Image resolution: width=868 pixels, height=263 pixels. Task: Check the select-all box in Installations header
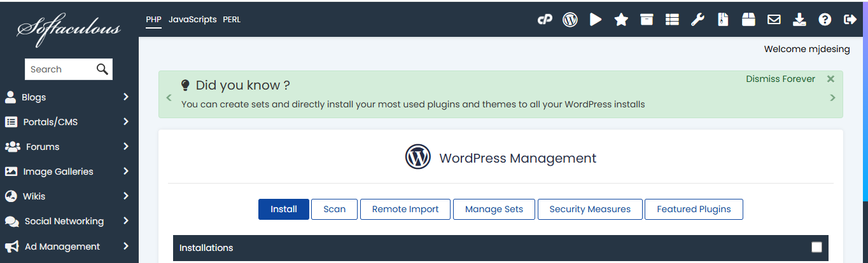pos(816,248)
